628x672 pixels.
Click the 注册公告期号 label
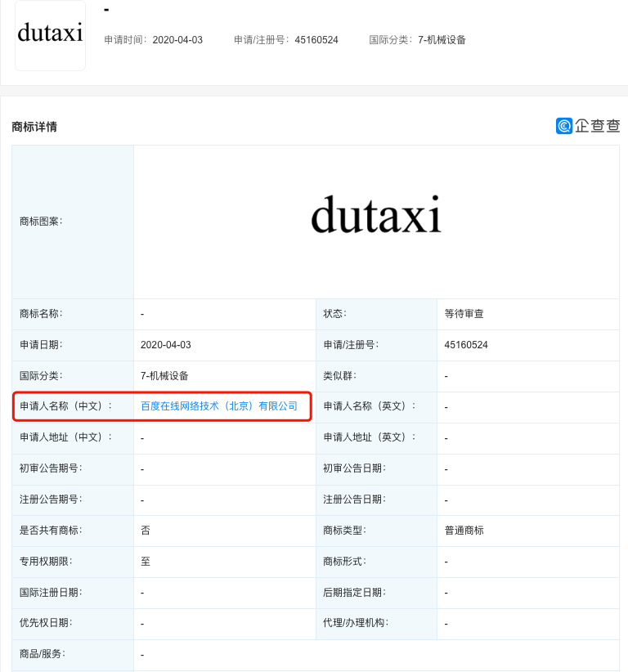click(x=51, y=500)
